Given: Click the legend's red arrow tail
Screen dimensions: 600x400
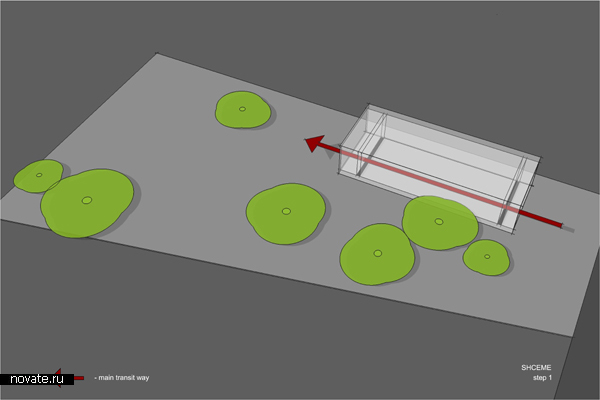Looking at the screenshot, I should [79, 378].
